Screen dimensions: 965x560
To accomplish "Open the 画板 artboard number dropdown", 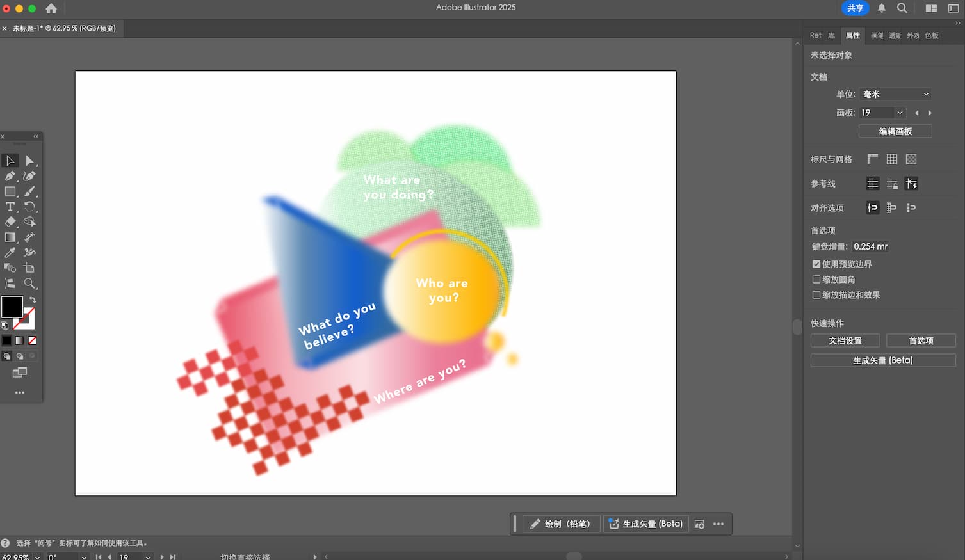I will pos(900,113).
